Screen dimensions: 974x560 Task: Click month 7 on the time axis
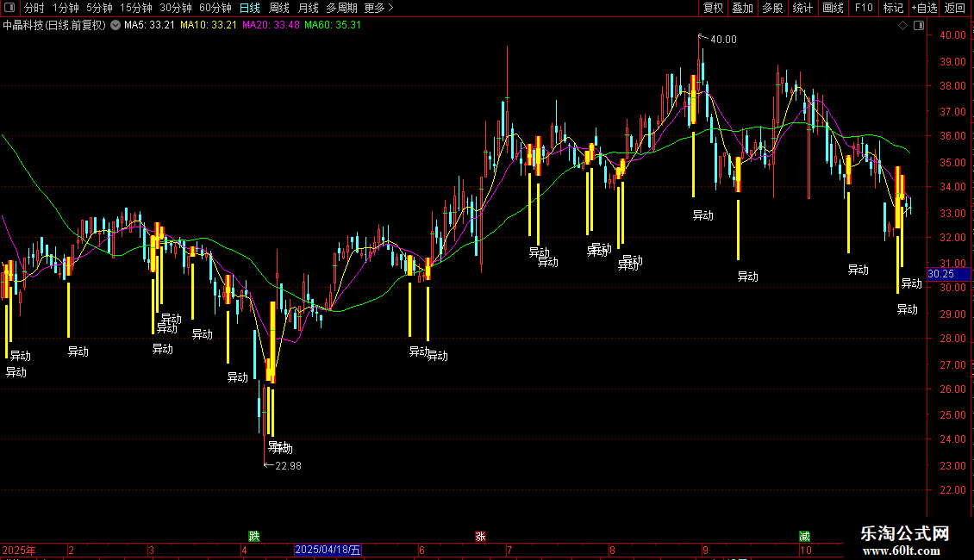pyautogui.click(x=509, y=551)
